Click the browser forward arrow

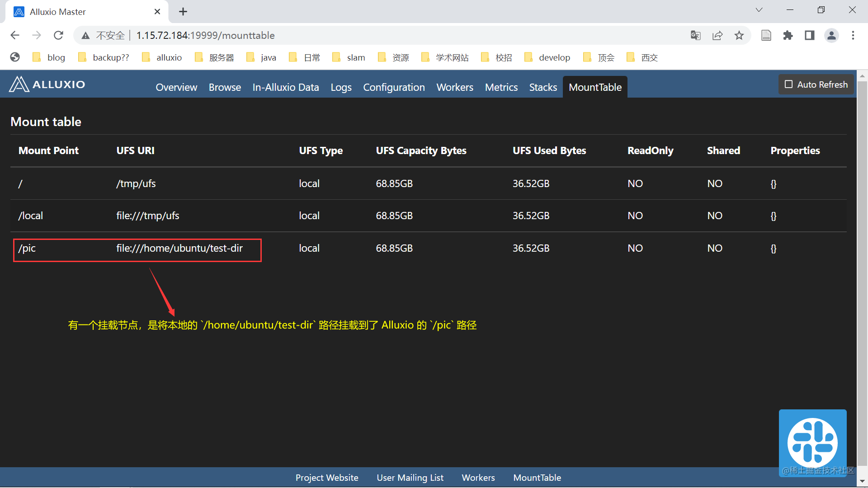[37, 35]
